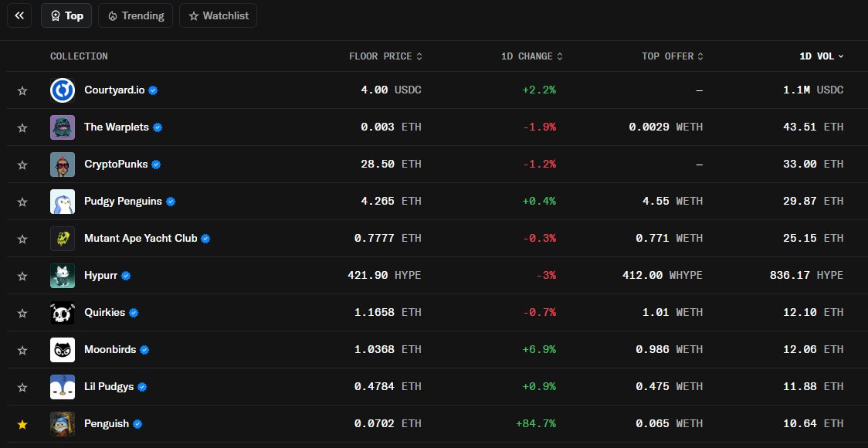Click verified badge next to Pudgy Penguins
The height and width of the screenshot is (448, 868).
(x=171, y=202)
